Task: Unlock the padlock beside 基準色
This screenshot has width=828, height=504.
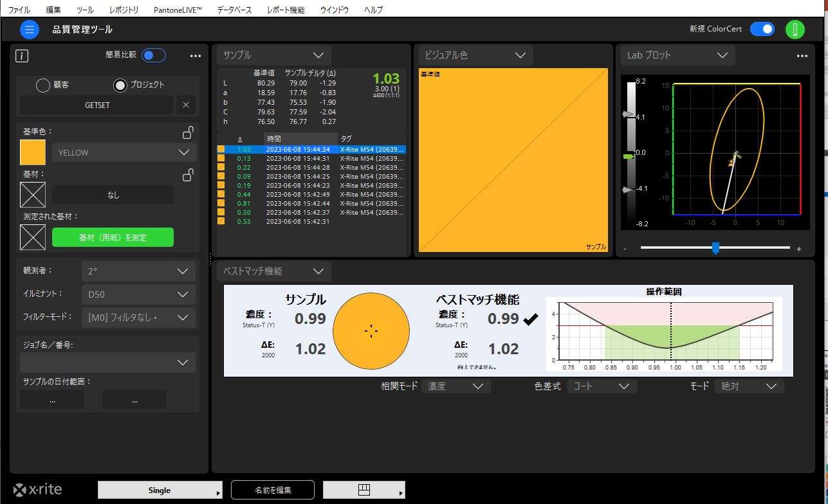Action: [x=188, y=133]
